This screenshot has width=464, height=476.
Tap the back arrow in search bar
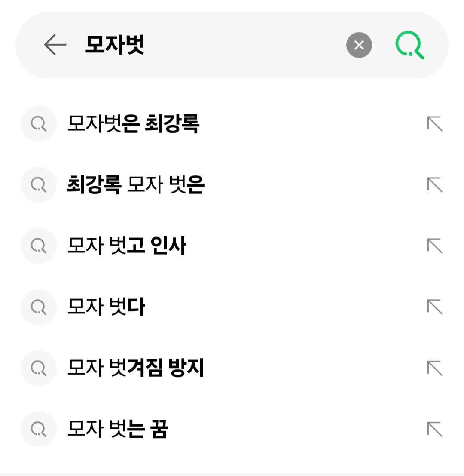click(55, 45)
